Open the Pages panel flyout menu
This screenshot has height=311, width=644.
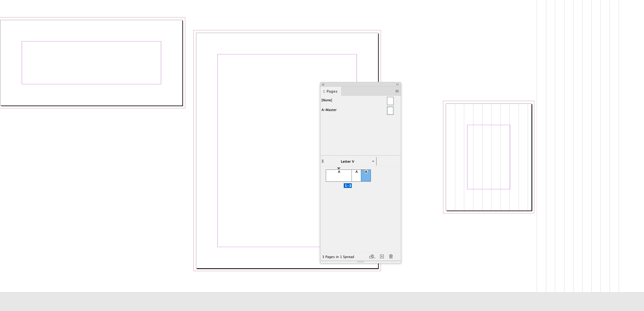(397, 91)
